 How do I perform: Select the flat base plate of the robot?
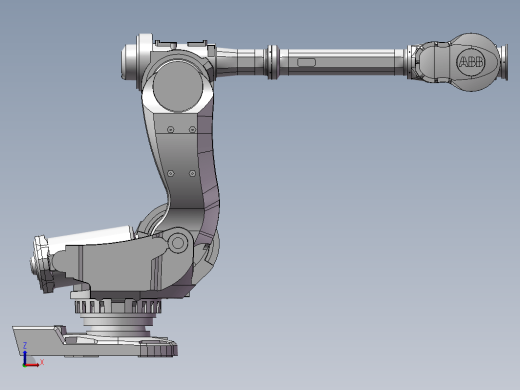coord(95,342)
